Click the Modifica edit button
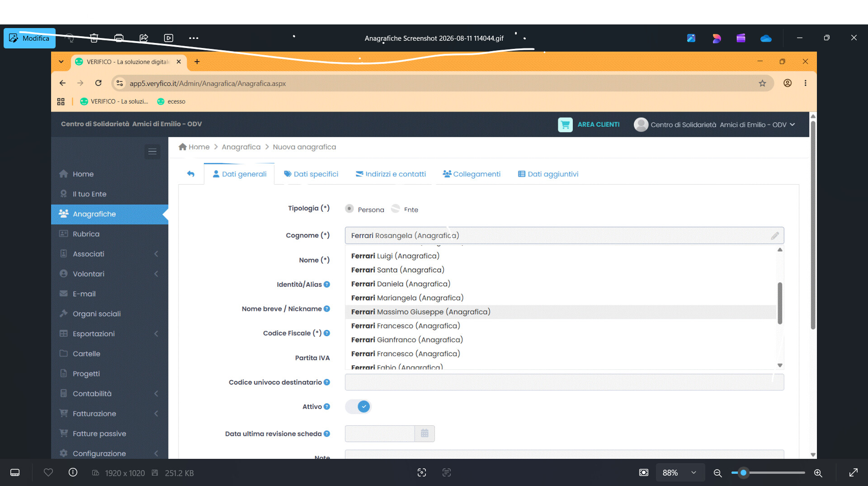This screenshot has width=868, height=486. click(29, 38)
